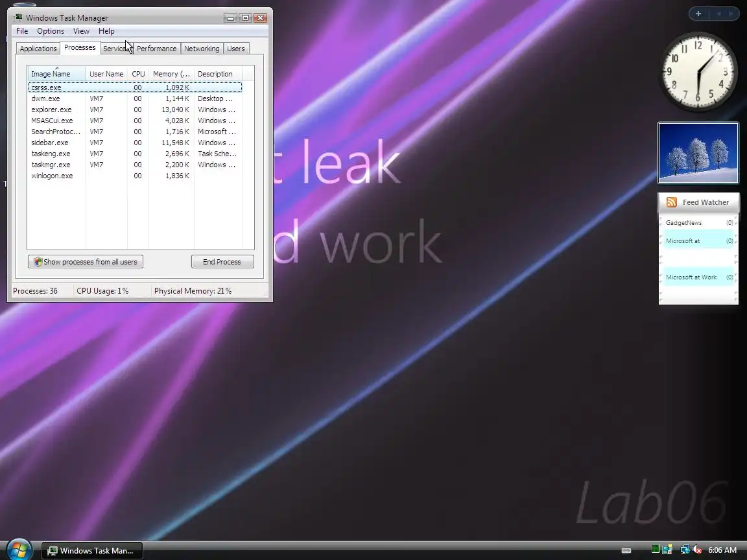Select the Processes tab
Viewport: 747px width, 560px height.
pyautogui.click(x=80, y=47)
